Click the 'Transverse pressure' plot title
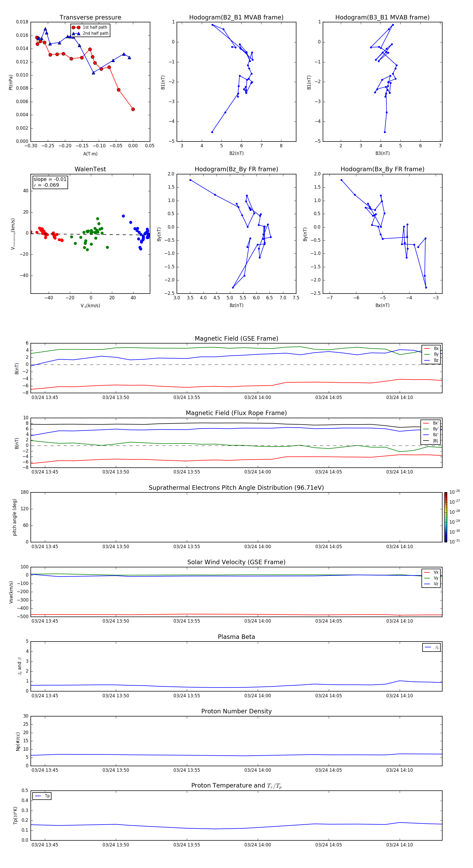 (90, 18)
